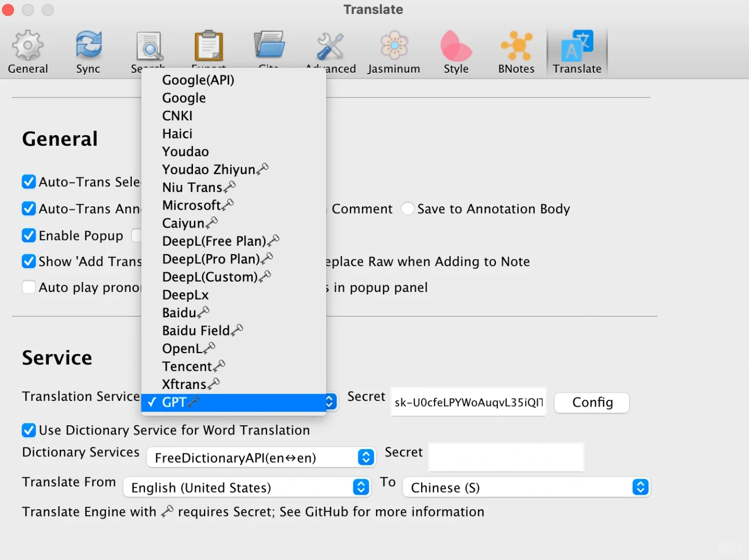Screen dimensions: 749x560
Task: Toggle Use Dictionary Service for Word Translation
Action: click(29, 430)
